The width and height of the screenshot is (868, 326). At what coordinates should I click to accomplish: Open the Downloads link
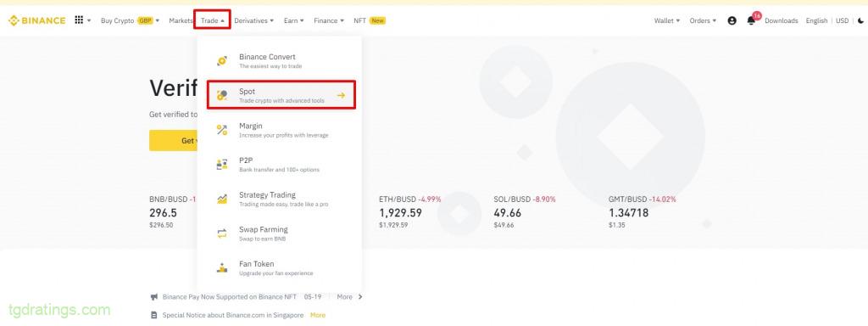click(781, 20)
